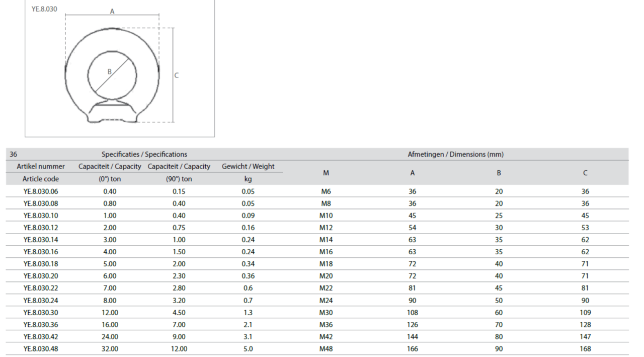The image size is (644, 357).
Task: Click the 5.0 weight value
Action: click(x=248, y=348)
